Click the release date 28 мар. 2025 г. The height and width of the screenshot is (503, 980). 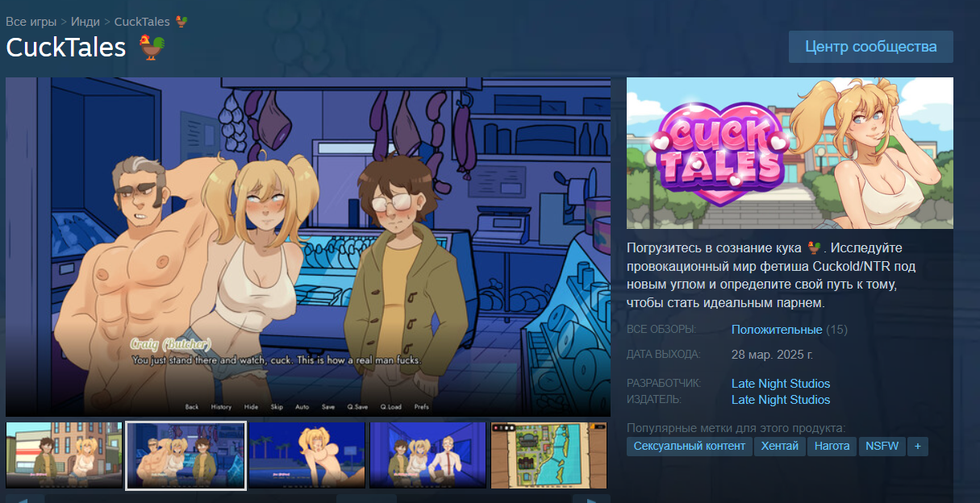772,355
